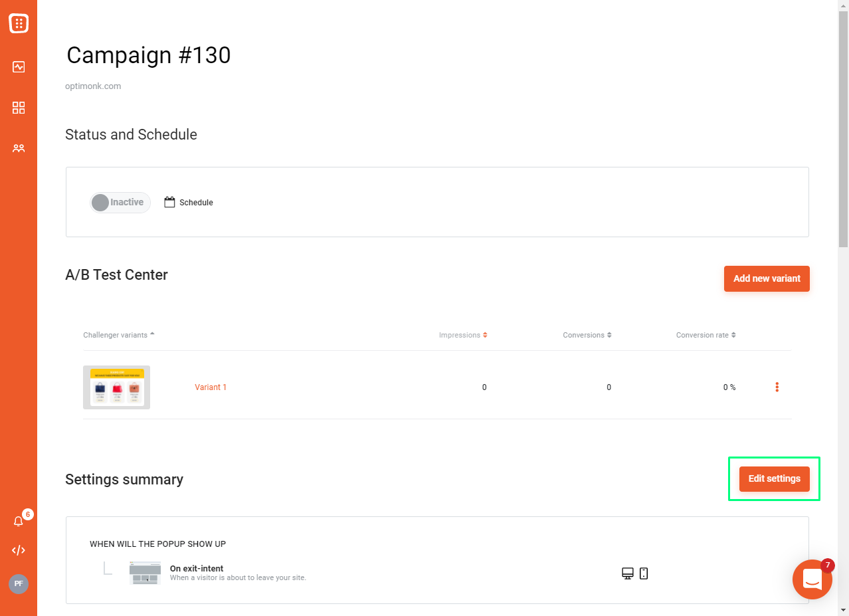Viewport: 849px width, 616px height.
Task: Open the templates grid sidebar icon
Action: (x=19, y=108)
